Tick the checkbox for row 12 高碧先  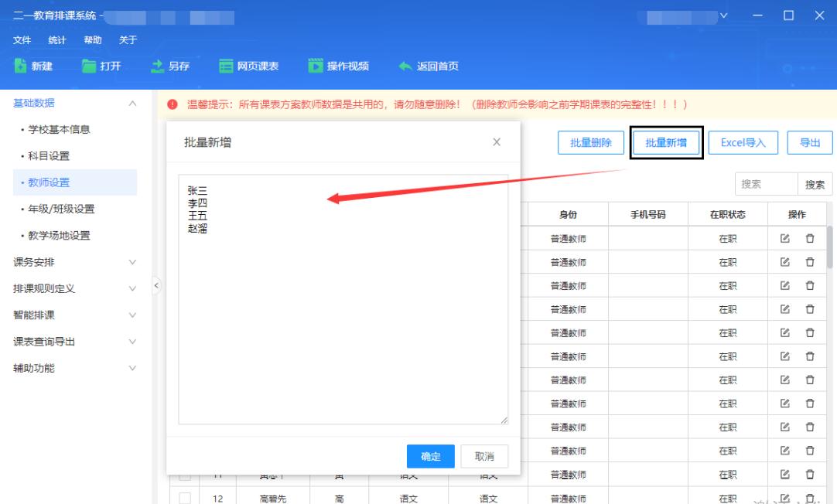pos(185,498)
